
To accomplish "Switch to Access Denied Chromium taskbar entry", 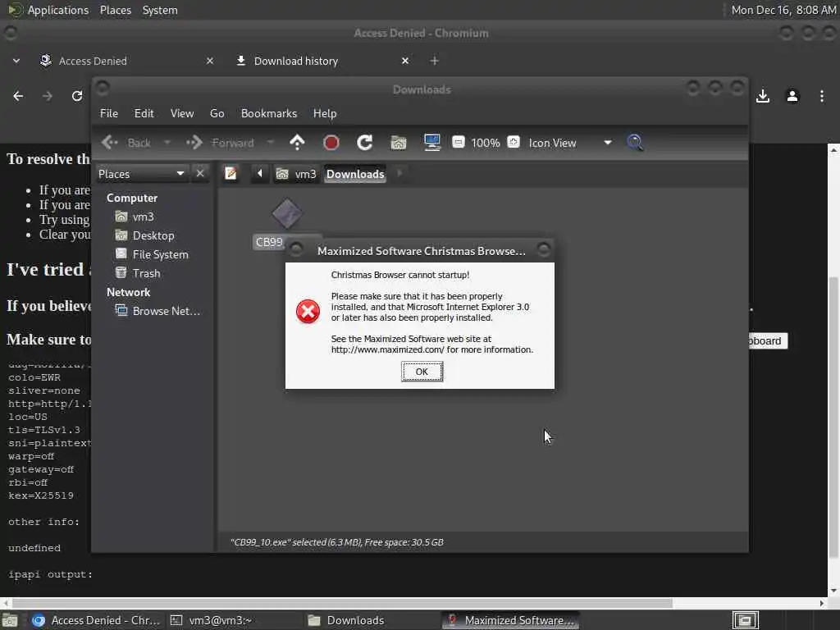I will click(95, 620).
